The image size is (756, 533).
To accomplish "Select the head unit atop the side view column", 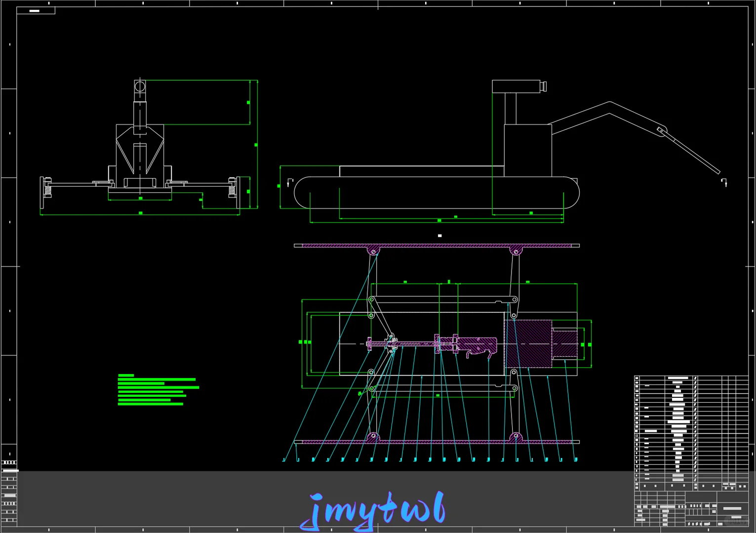I will 519,86.
